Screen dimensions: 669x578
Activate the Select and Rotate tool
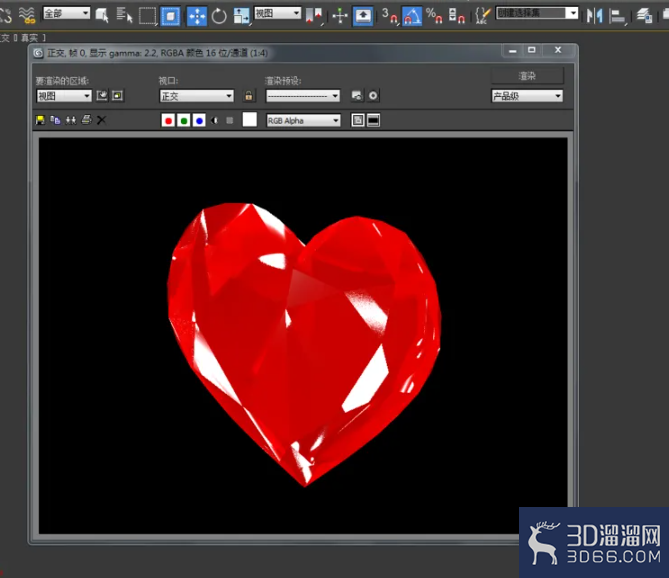tap(219, 16)
